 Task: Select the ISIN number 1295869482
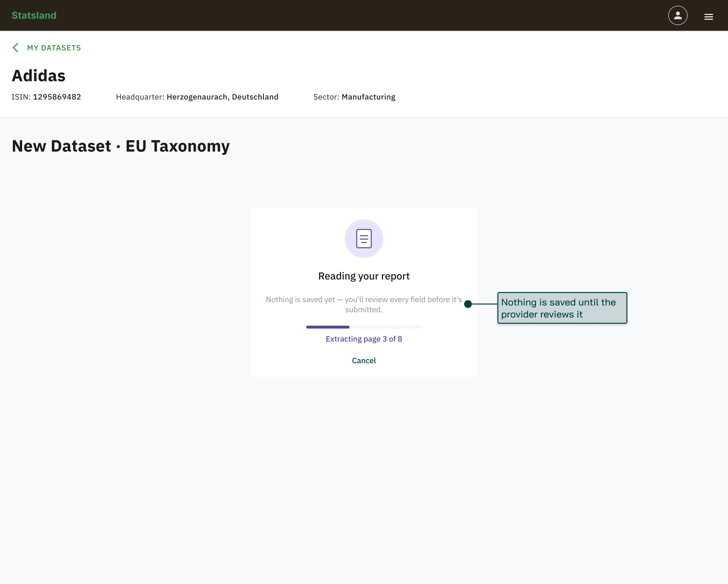click(57, 97)
